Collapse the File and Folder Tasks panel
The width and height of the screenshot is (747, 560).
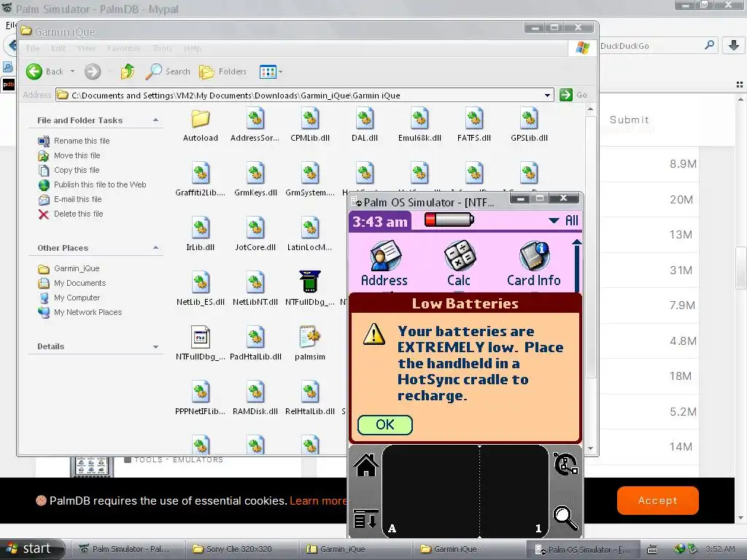(x=156, y=120)
